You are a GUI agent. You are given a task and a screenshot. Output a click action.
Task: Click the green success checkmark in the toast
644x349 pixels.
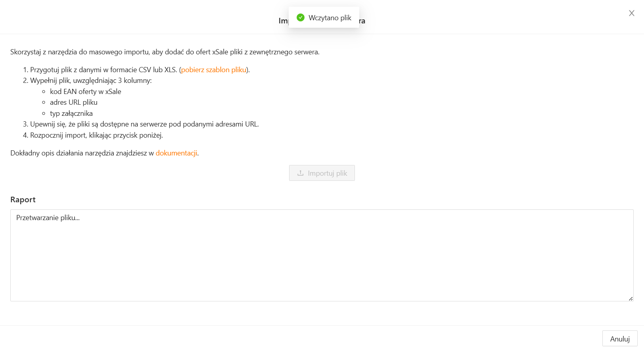click(301, 17)
